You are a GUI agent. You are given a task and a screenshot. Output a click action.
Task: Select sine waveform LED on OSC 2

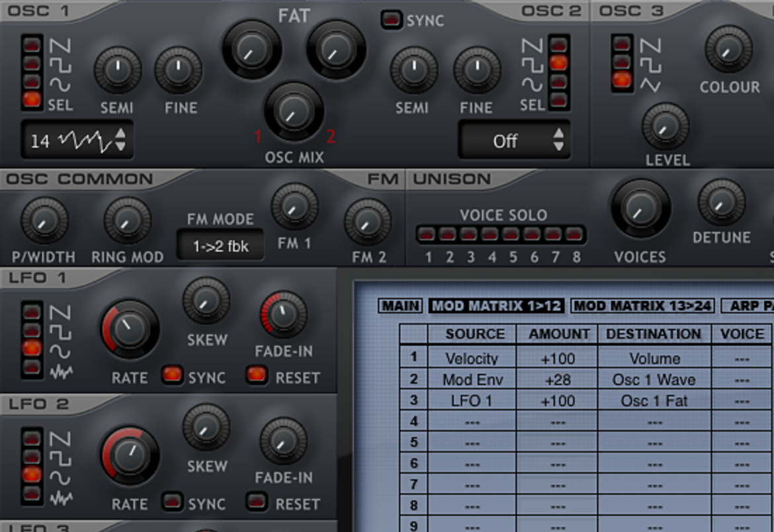pyautogui.click(x=559, y=81)
